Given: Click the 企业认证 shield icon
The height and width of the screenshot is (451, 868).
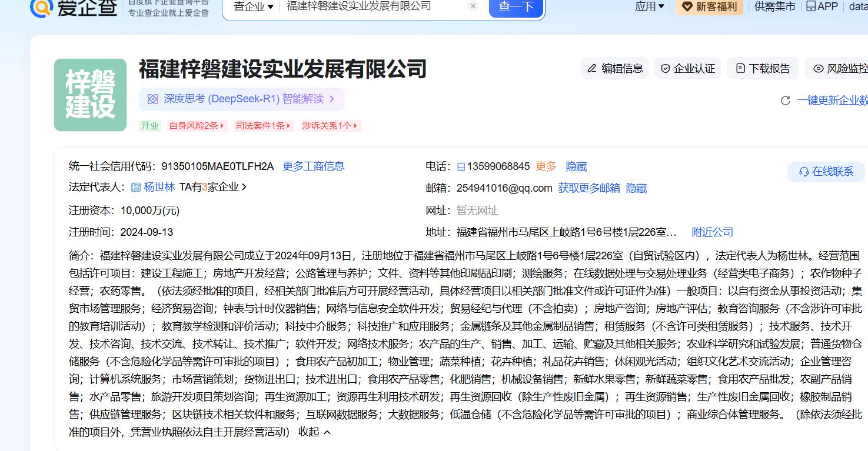Looking at the screenshot, I should tap(666, 69).
